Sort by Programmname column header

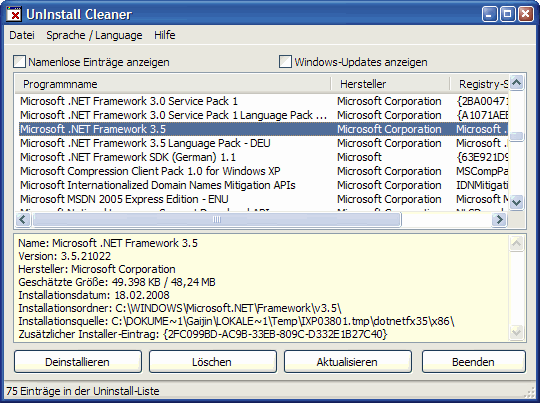(173, 84)
